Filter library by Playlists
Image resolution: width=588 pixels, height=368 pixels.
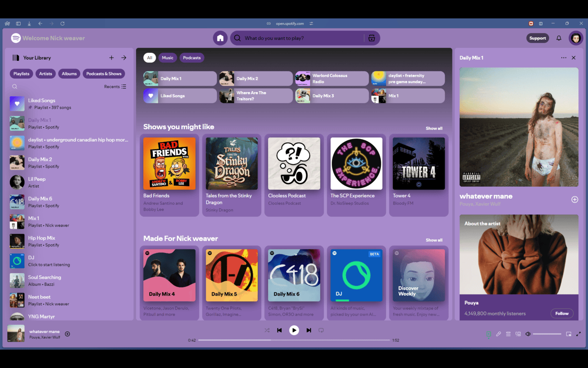tap(21, 74)
